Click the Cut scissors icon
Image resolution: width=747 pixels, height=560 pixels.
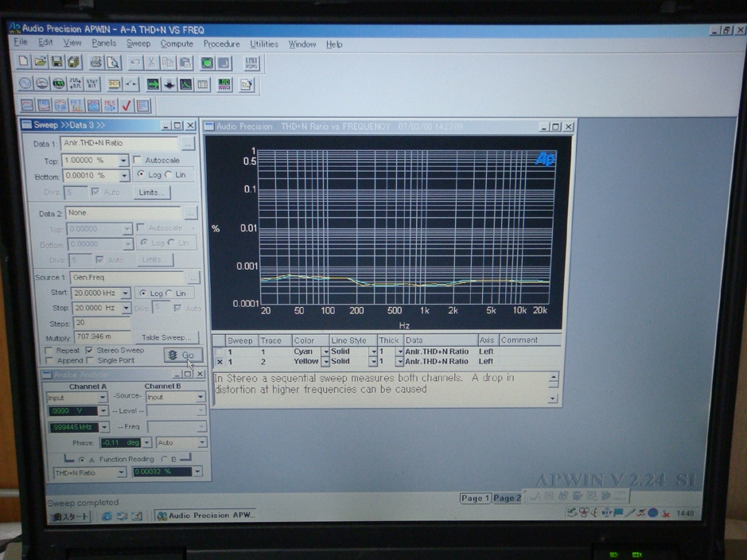pos(151,63)
